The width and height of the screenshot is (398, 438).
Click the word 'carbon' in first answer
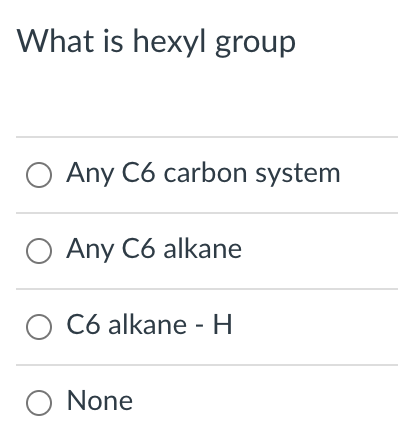(x=205, y=173)
